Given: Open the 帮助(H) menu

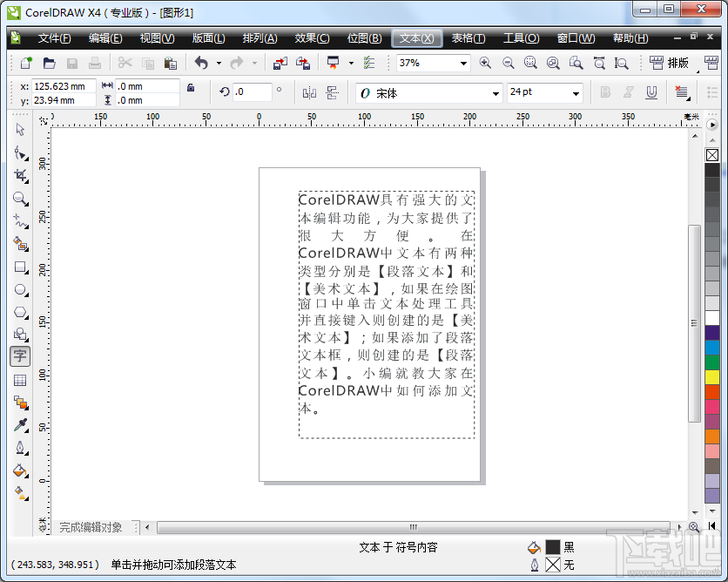Looking at the screenshot, I should coord(630,38).
